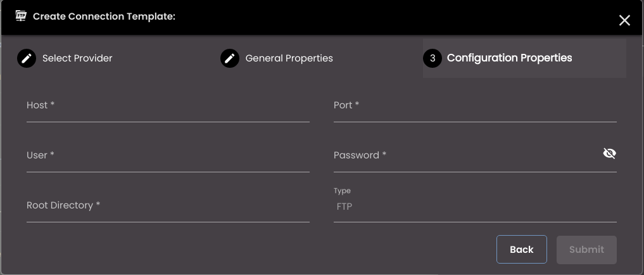The height and width of the screenshot is (275, 644).
Task: Click the Host asterisk label text
Action: [x=41, y=105]
